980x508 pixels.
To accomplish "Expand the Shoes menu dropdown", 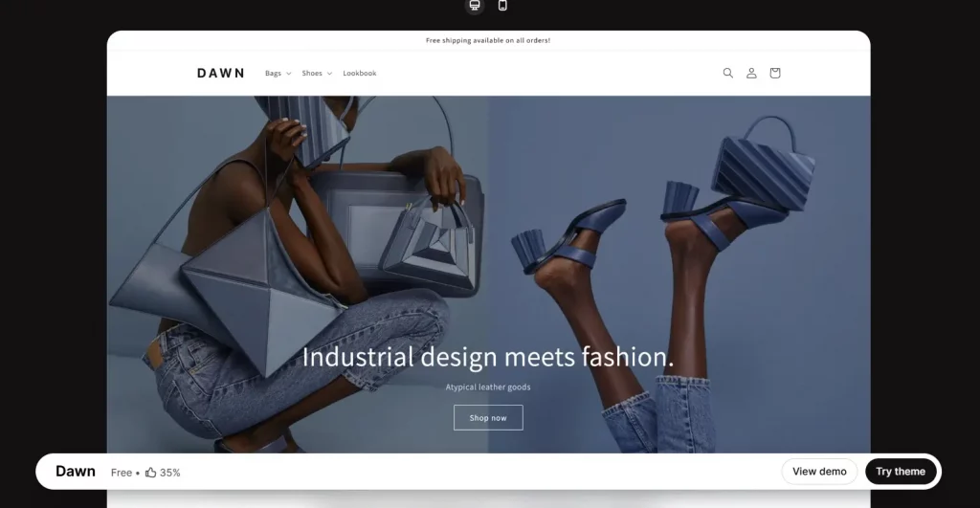I will (x=317, y=73).
